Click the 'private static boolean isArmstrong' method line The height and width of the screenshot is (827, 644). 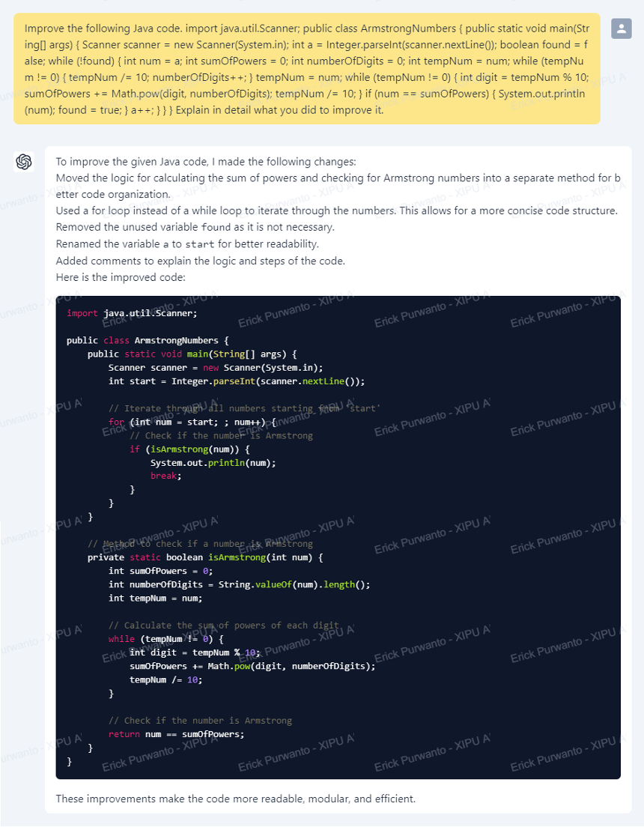click(206, 557)
